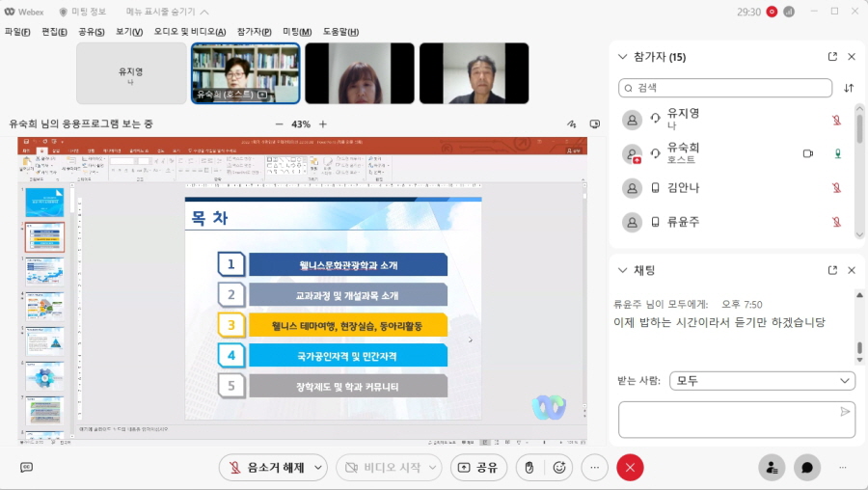Open the 받는 사람 recipient dropdown
868x490 pixels.
pos(762,380)
